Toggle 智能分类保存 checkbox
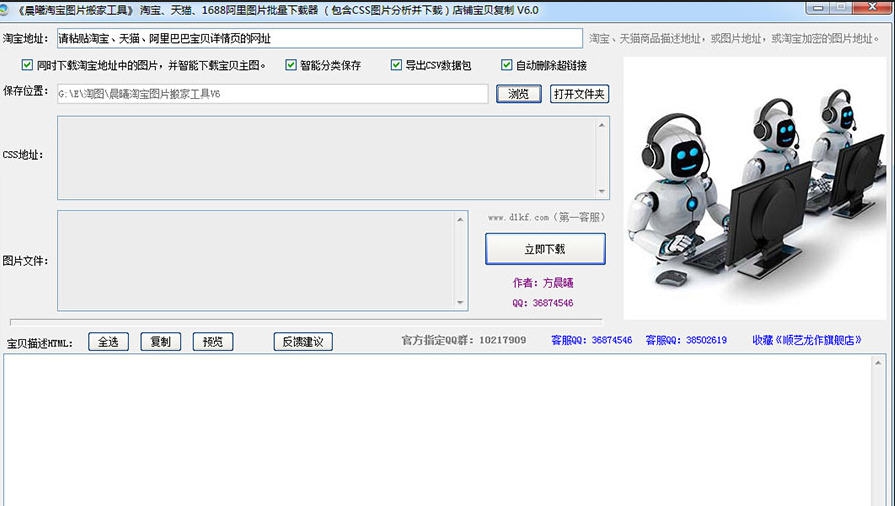The image size is (895, 506). coord(291,65)
